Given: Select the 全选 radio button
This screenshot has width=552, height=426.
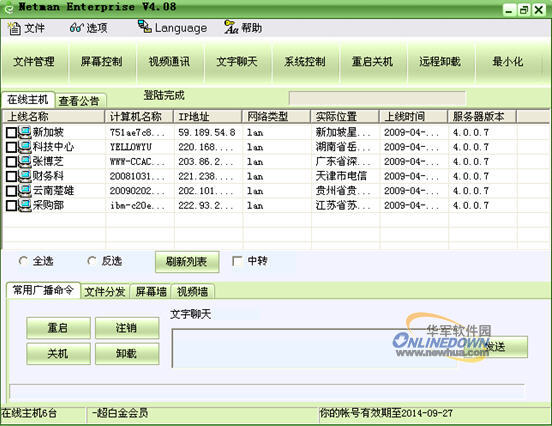Looking at the screenshot, I should pyautogui.click(x=23, y=261).
